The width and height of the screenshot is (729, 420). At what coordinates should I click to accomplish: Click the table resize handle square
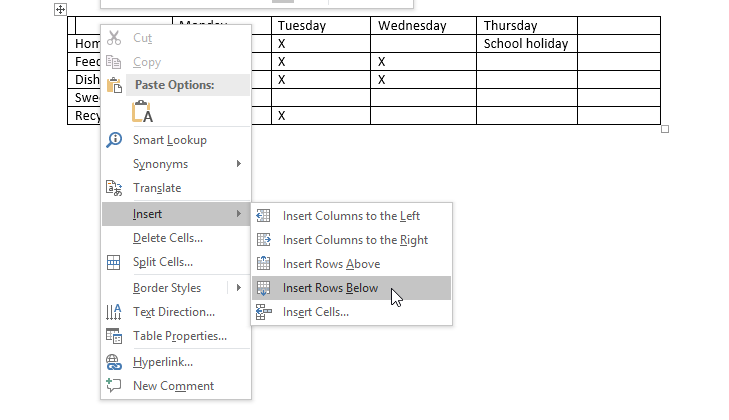coord(665,129)
